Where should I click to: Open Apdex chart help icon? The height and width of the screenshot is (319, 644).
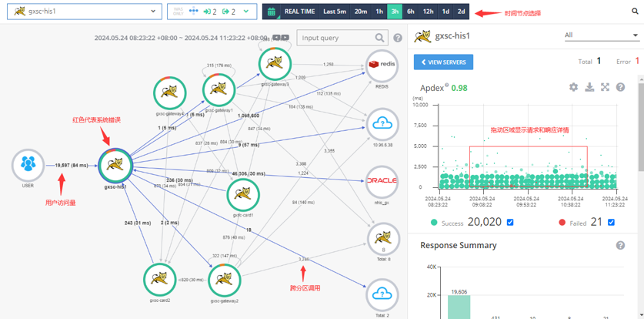point(621,87)
